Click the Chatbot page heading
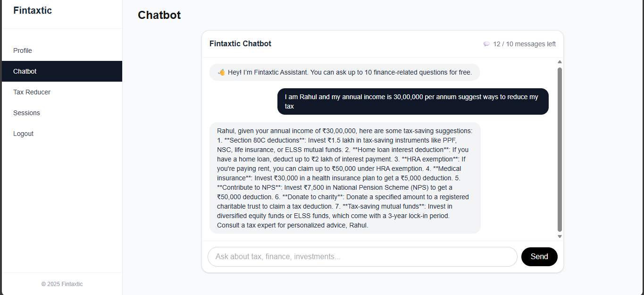Screen dimensions: 644x295 [159, 15]
